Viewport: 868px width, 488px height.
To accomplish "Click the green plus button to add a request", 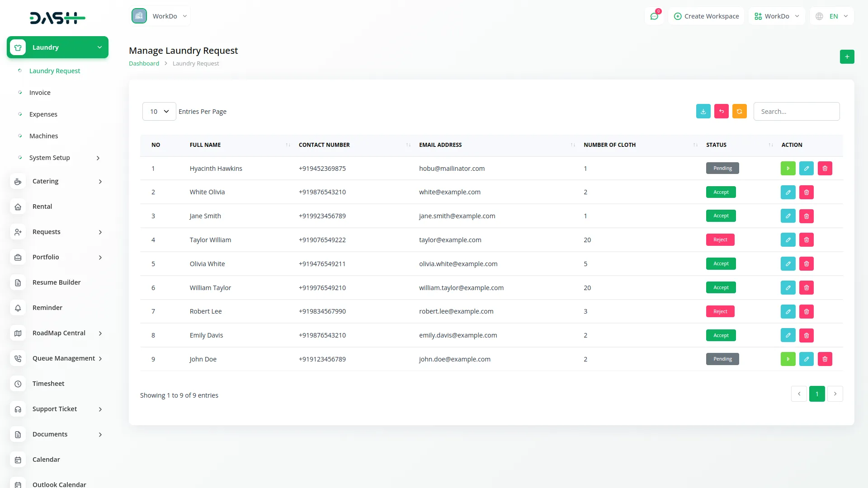I will pos(847,57).
